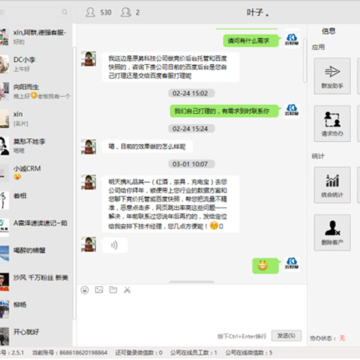Screen dimensions: 360x360
Task: Select the 信息 panel header
Action: [328, 31]
